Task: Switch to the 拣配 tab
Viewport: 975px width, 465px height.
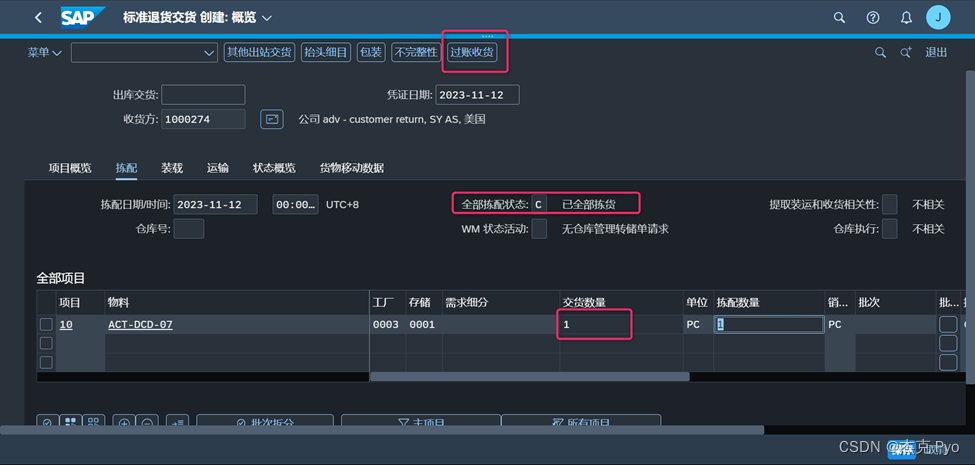Action: coord(126,168)
